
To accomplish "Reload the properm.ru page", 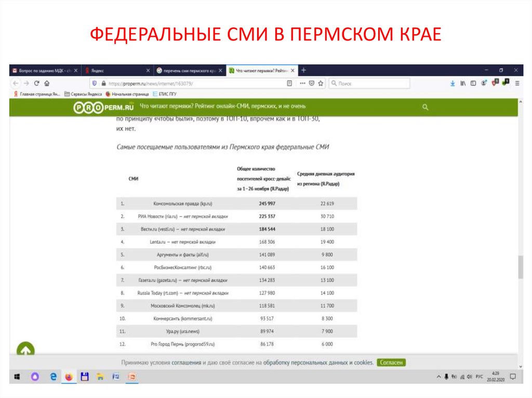I will coord(37,83).
